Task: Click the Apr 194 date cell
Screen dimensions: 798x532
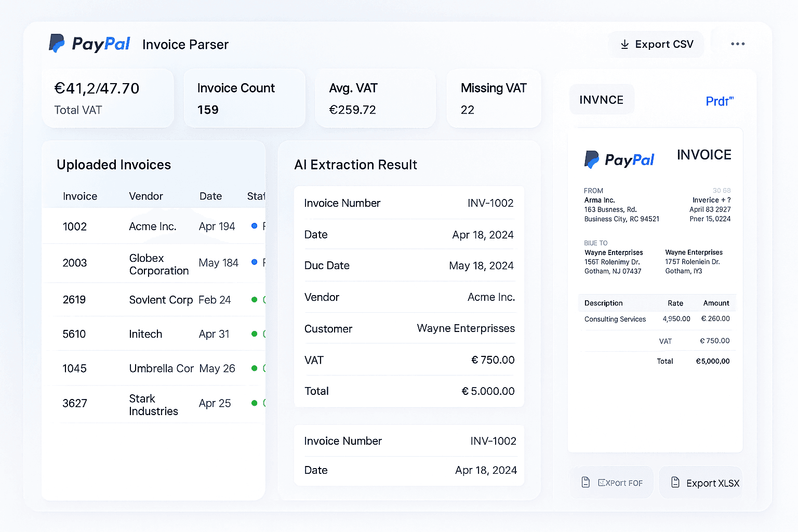Action: point(217,226)
